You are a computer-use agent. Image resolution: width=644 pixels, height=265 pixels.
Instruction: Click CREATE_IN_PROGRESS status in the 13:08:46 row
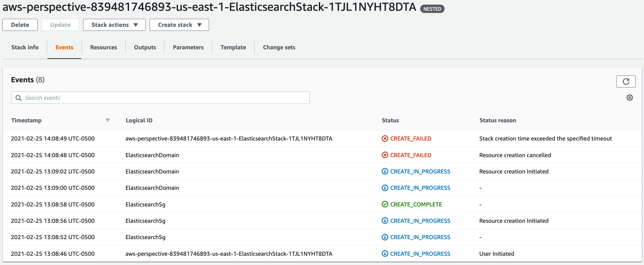pyautogui.click(x=420, y=254)
